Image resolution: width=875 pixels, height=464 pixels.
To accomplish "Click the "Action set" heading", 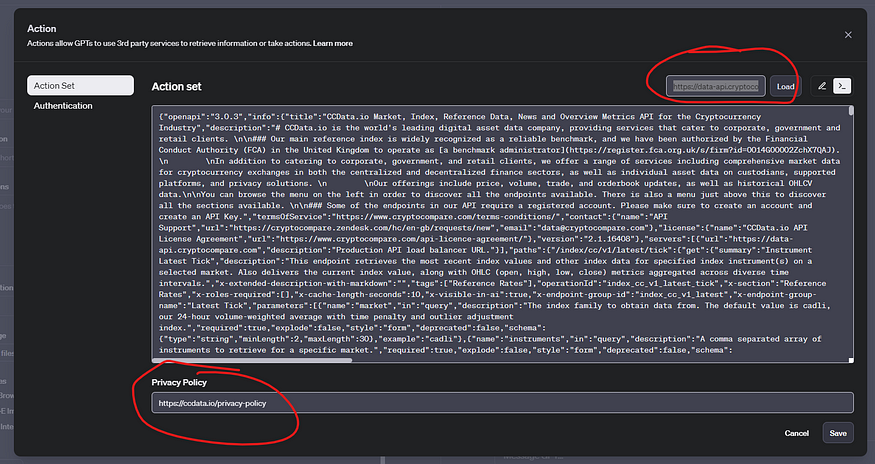I will 176,87.
